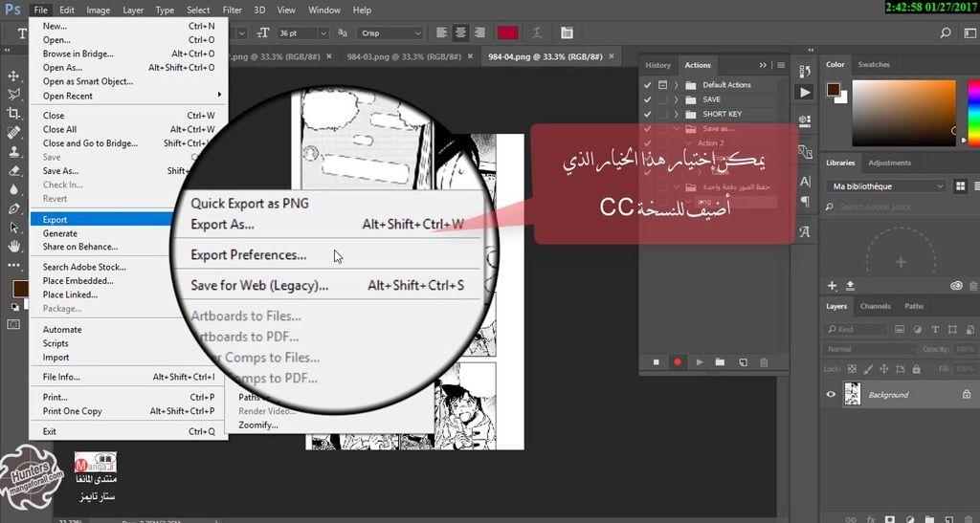980x523 pixels.
Task: Select the Blur droplet tool
Action: [x=13, y=189]
